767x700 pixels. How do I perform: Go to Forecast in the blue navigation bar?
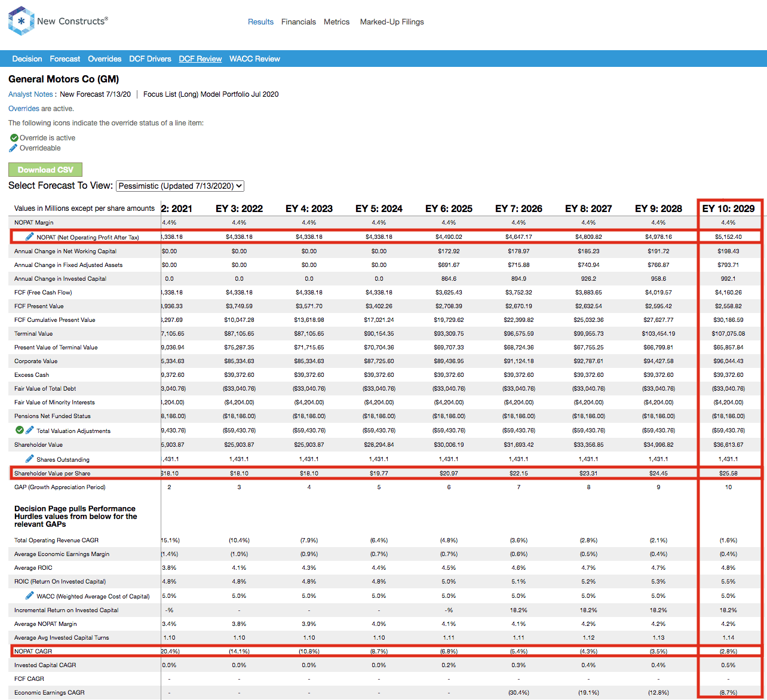point(65,59)
